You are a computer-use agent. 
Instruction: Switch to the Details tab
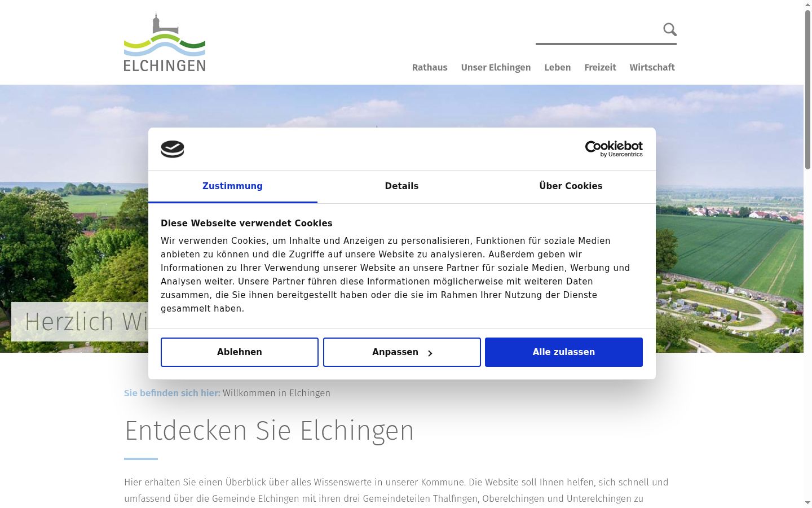point(401,186)
